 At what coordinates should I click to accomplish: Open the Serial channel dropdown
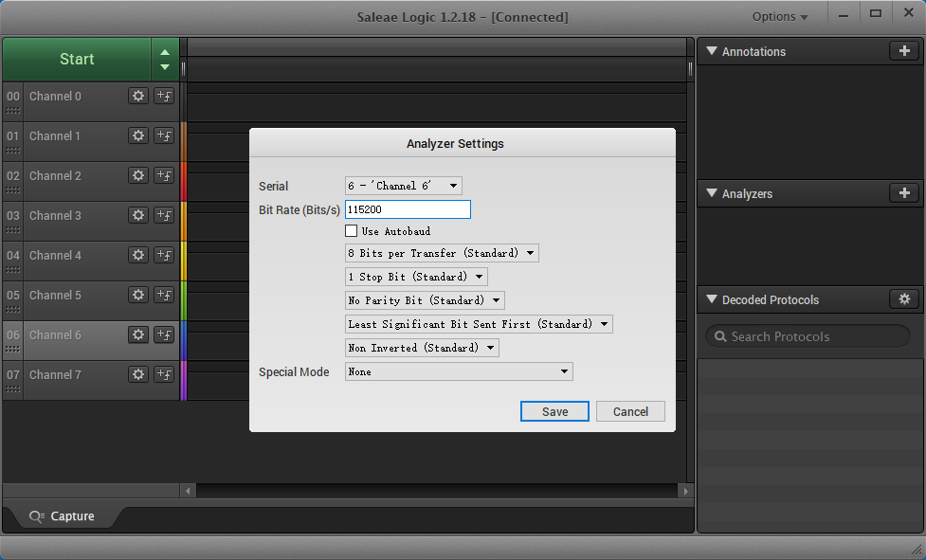[x=404, y=186]
